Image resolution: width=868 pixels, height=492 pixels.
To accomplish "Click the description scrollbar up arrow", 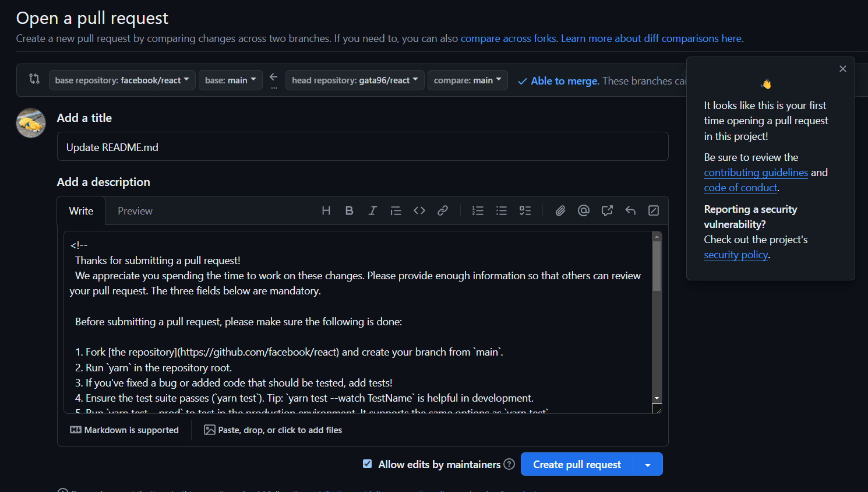I will 657,236.
